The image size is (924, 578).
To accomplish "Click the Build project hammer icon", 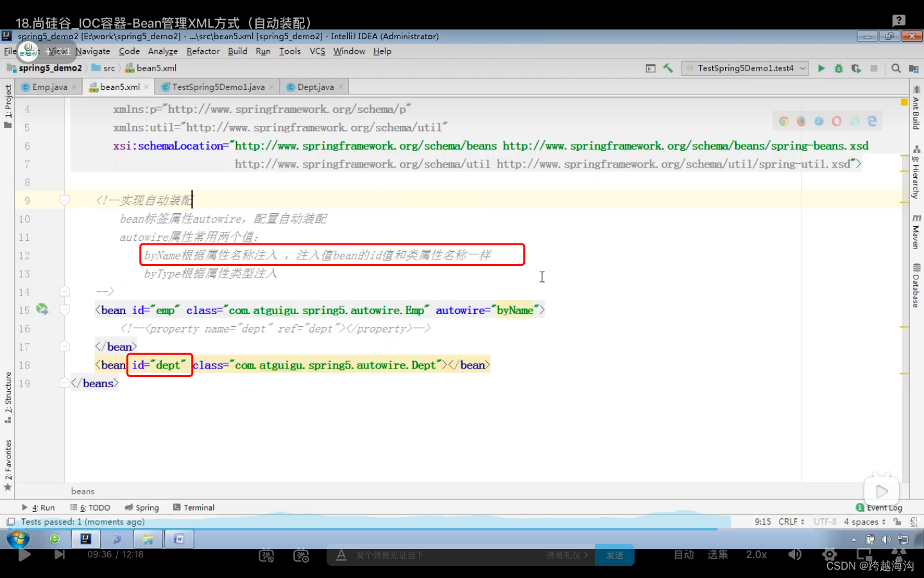I will pyautogui.click(x=668, y=68).
